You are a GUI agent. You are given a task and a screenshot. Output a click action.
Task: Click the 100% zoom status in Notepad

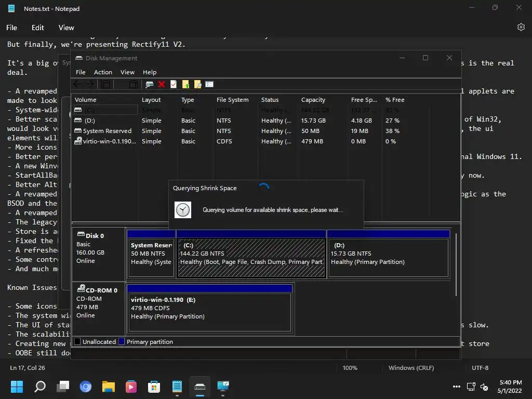[x=350, y=368]
